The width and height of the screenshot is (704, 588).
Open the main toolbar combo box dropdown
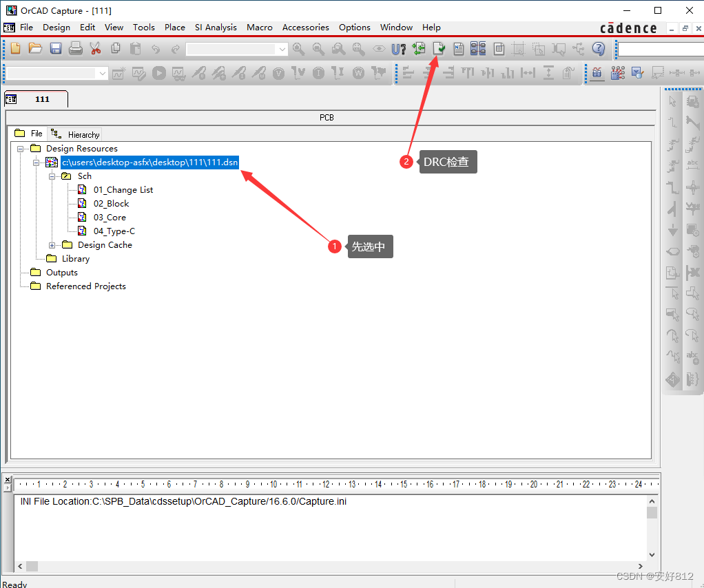(282, 49)
